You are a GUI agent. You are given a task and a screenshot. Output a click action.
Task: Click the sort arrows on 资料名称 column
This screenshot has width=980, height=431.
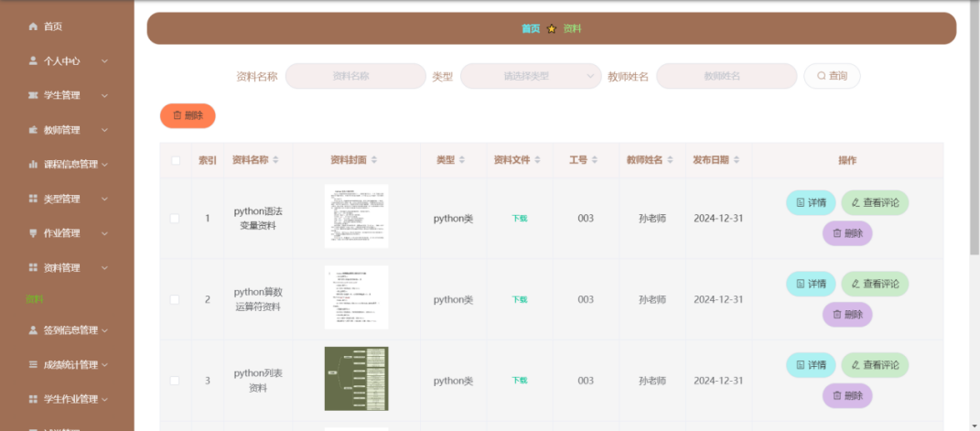tap(276, 160)
